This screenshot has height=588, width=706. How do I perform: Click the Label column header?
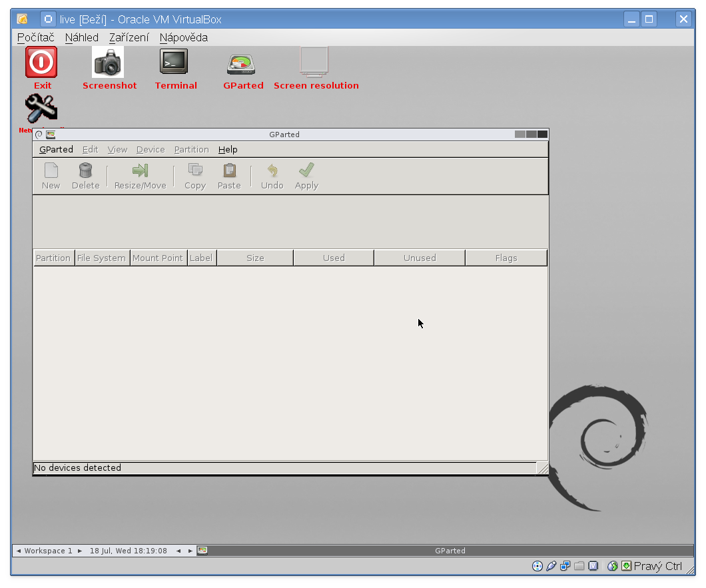(x=202, y=258)
